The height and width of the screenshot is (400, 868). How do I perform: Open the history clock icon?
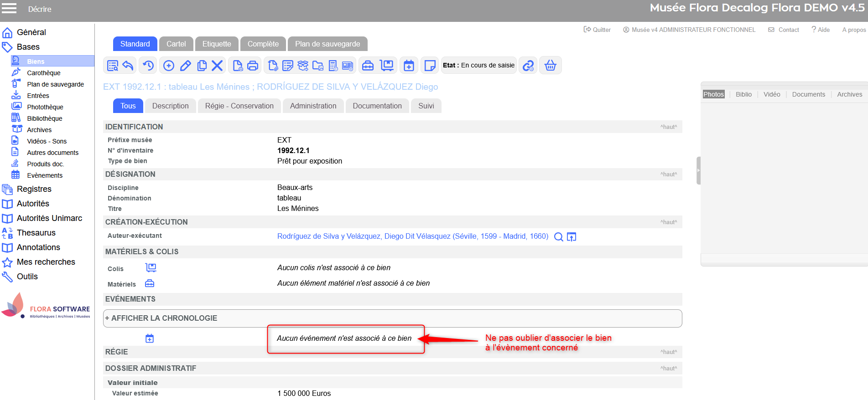click(148, 66)
